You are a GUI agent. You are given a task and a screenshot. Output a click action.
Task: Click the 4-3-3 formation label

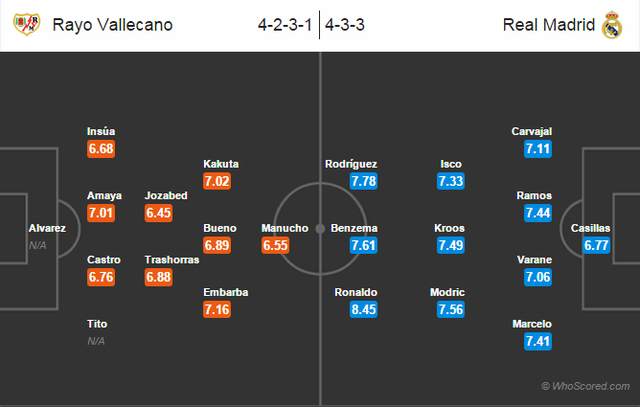[345, 25]
